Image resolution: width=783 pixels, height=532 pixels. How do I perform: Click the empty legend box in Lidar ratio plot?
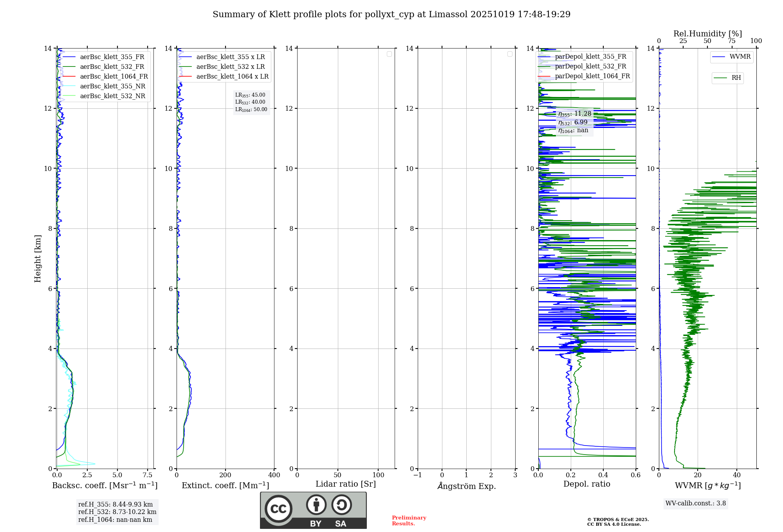coord(389,54)
